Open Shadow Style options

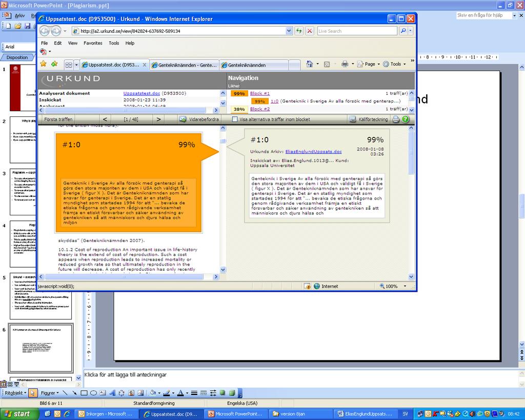[x=223, y=393]
